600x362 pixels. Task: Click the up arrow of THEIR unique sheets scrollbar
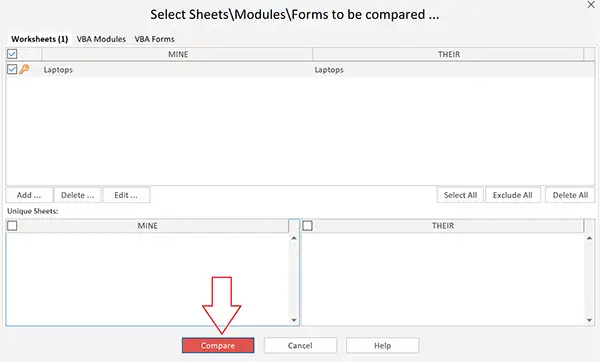coord(589,238)
